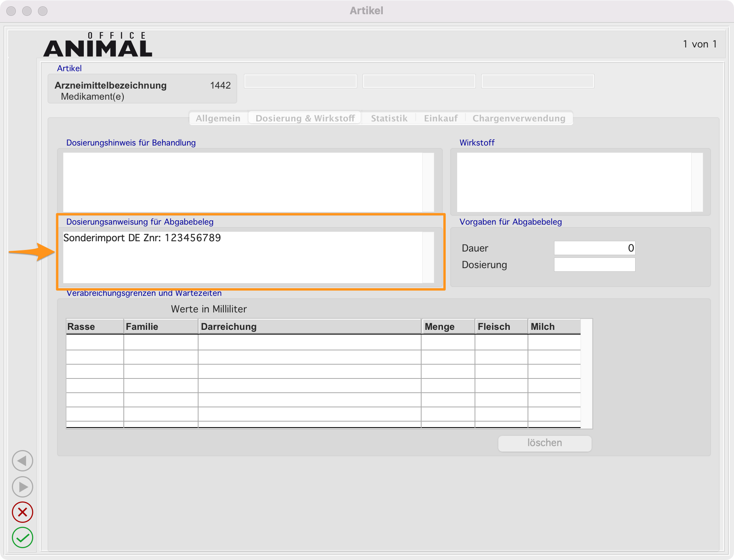Go to the Einkauf tab
The image size is (734, 560).
click(x=441, y=118)
